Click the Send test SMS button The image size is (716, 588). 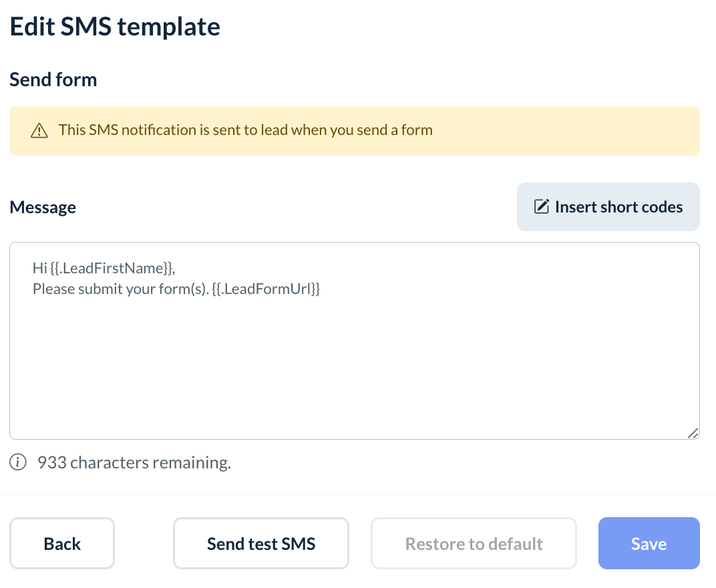click(x=261, y=543)
